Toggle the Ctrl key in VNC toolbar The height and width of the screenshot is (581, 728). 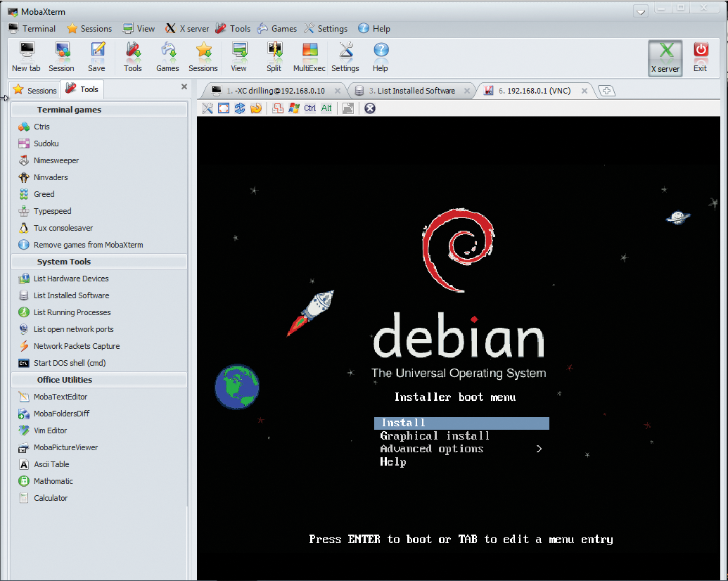pos(309,108)
